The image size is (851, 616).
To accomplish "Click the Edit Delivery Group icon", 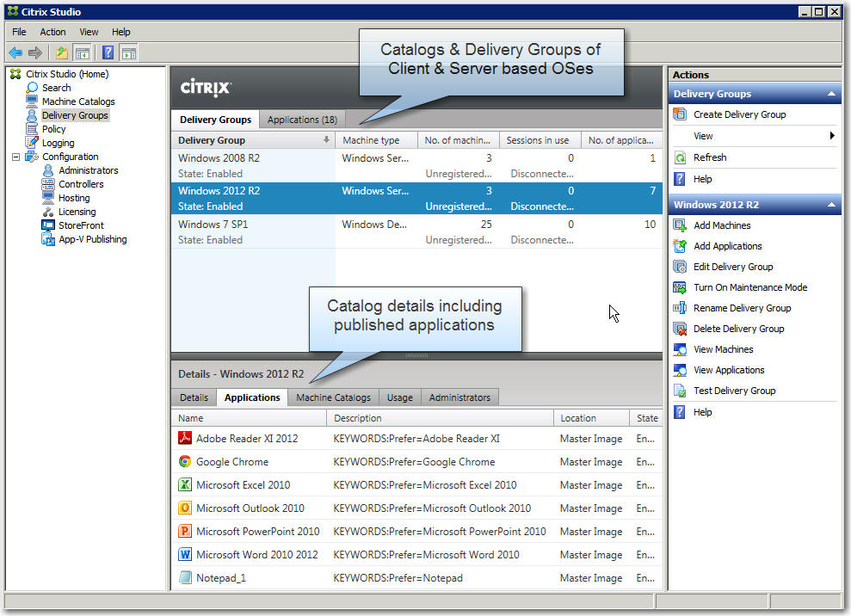I will [x=680, y=267].
